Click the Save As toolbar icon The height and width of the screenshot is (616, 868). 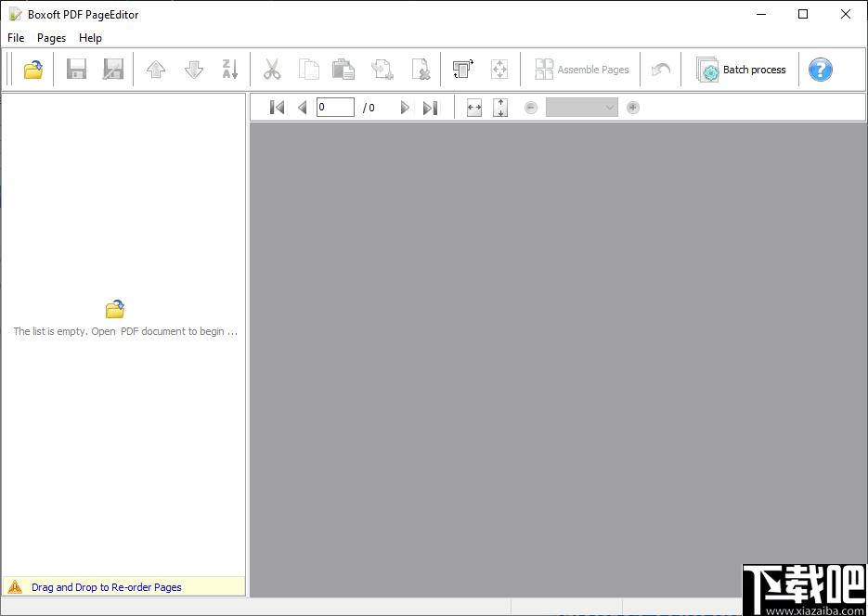[113, 70]
